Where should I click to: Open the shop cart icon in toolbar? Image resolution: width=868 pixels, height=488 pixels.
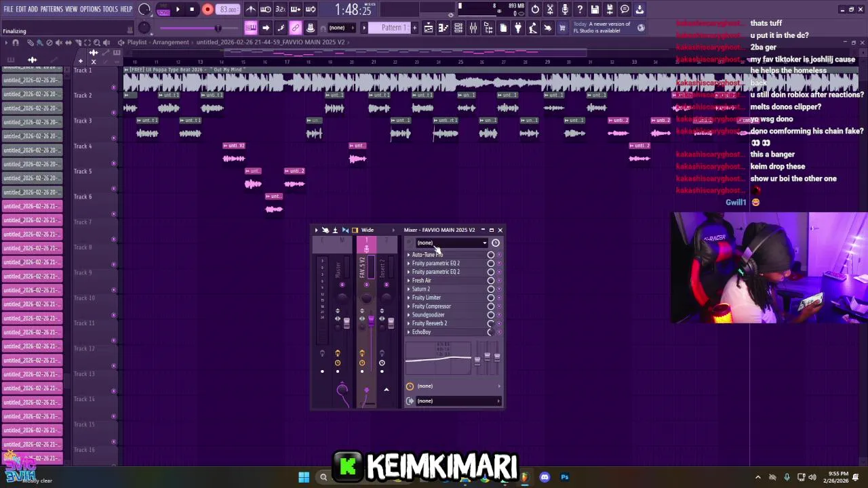tap(562, 28)
